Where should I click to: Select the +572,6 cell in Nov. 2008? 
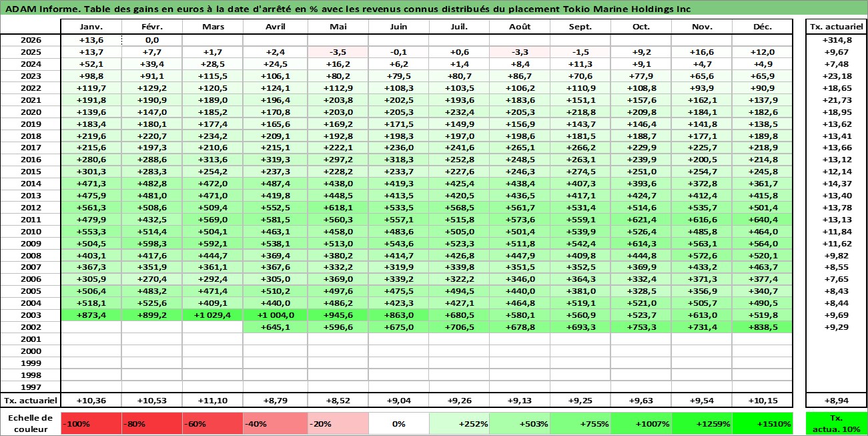701,256
